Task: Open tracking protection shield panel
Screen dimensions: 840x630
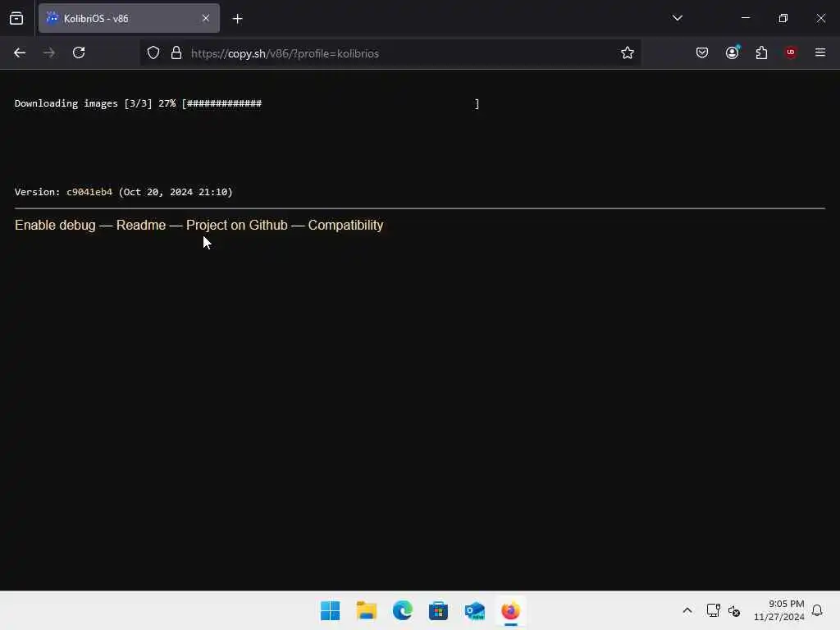Action: point(153,53)
